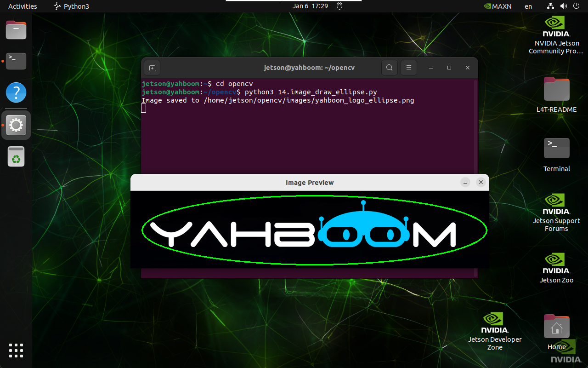The width and height of the screenshot is (588, 368).
Task: Show Applications grid
Action: 16,350
